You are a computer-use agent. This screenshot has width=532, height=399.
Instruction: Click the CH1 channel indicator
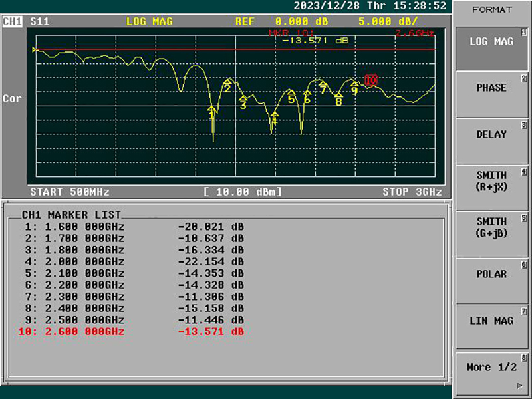point(12,21)
